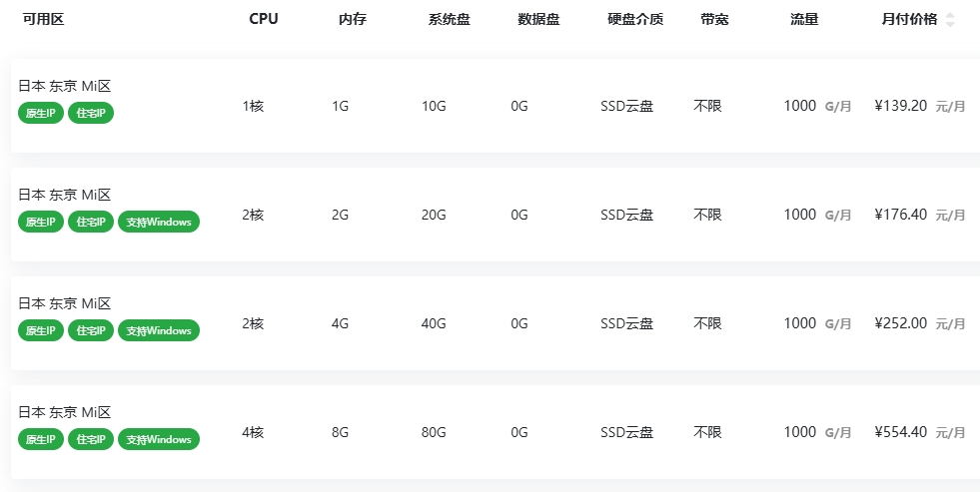Click the 流量 column header
The height and width of the screenshot is (492, 980).
pos(804,19)
